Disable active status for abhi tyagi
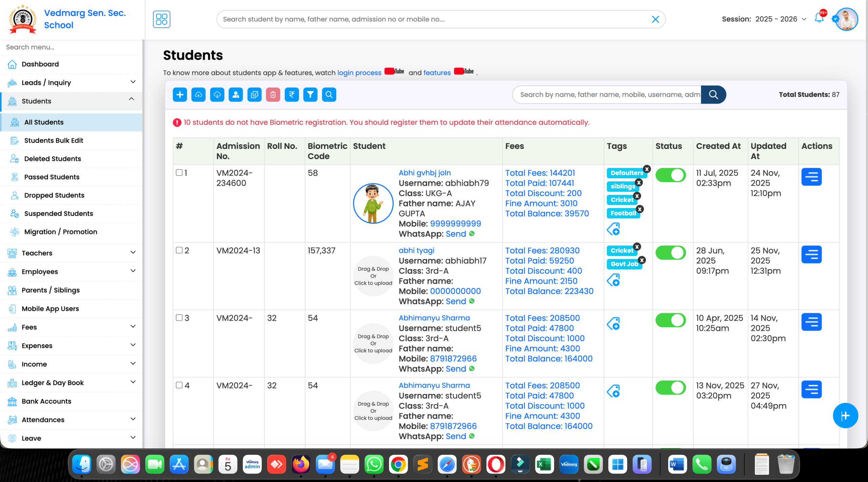The width and height of the screenshot is (868, 482). coord(671,253)
